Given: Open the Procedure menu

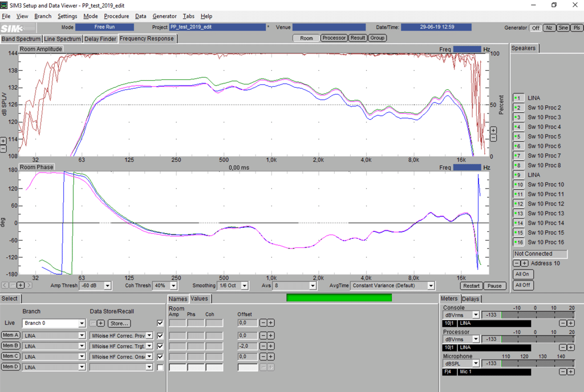Looking at the screenshot, I should point(116,16).
